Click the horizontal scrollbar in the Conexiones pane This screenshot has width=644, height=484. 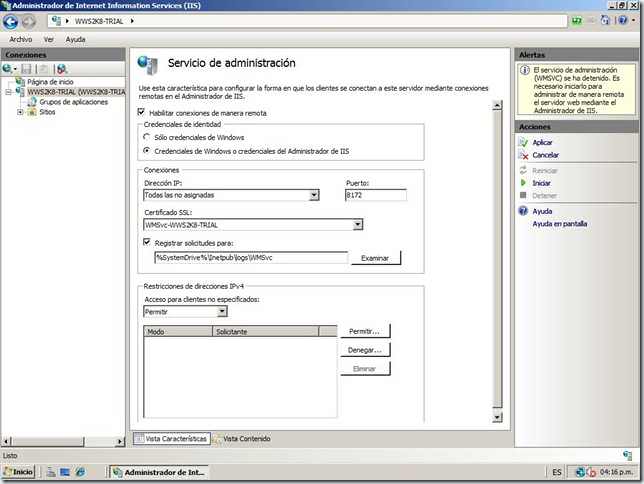pos(48,442)
